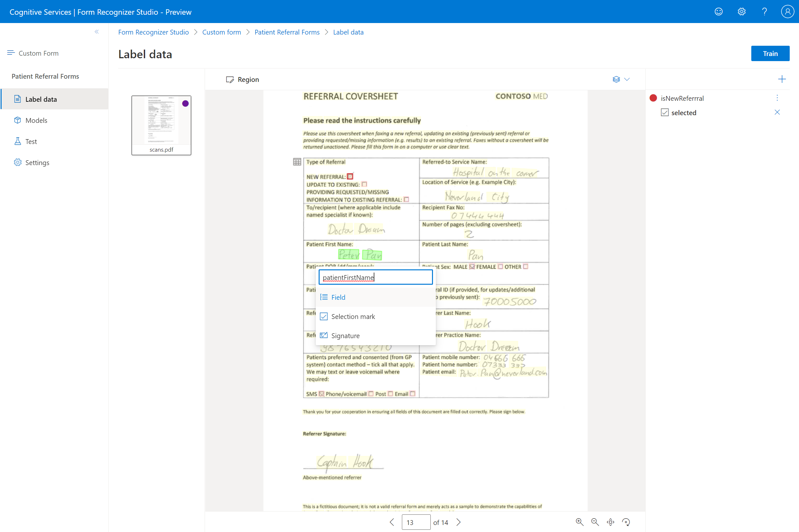Click the fit-to-view icon in bottom toolbar
Image resolution: width=799 pixels, height=532 pixels.
click(x=611, y=522)
